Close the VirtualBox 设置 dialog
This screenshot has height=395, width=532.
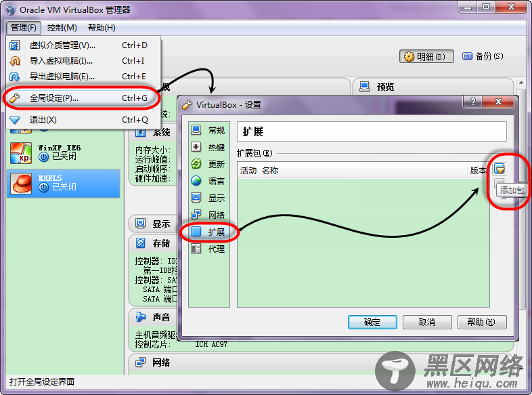coord(498,102)
